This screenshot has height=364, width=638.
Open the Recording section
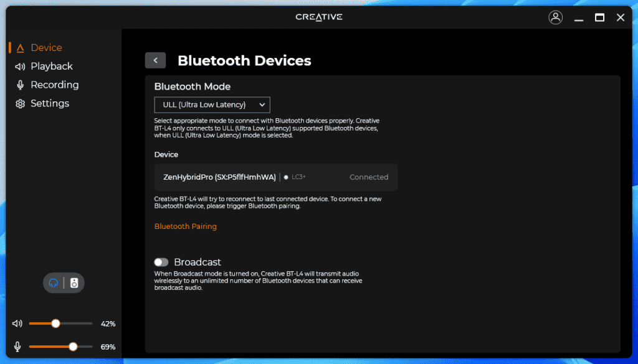[x=54, y=85]
